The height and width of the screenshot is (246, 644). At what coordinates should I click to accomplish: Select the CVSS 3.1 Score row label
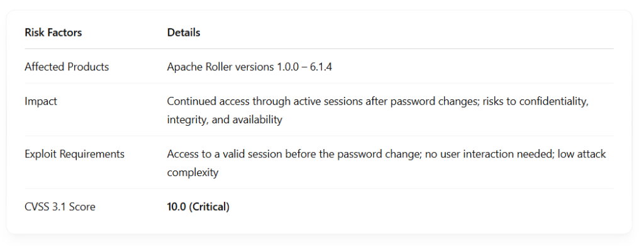tap(60, 206)
